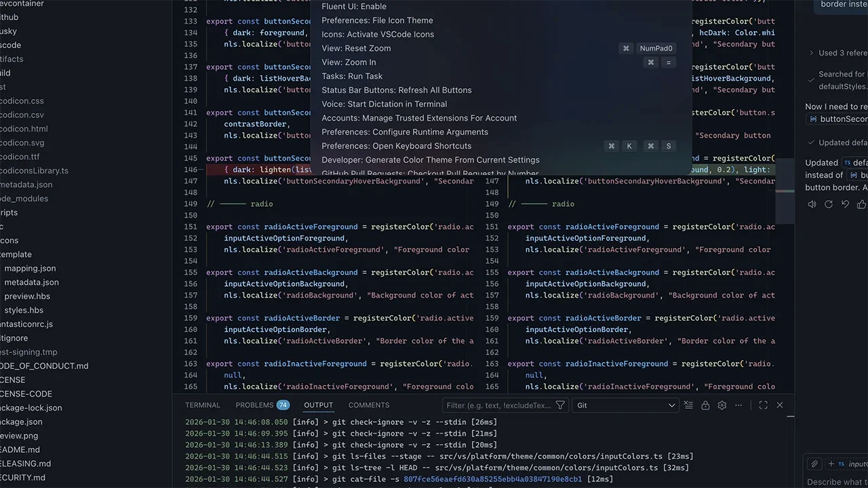Retry the chat response

click(829, 204)
